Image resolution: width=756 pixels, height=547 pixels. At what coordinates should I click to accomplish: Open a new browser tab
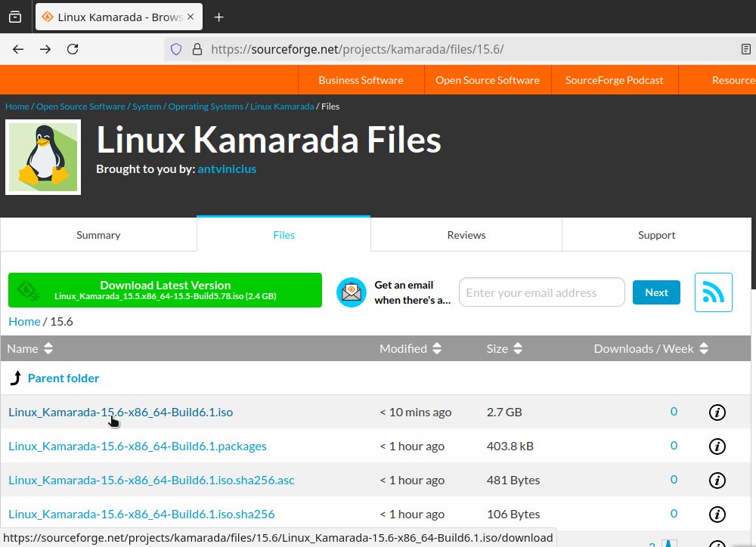point(219,17)
